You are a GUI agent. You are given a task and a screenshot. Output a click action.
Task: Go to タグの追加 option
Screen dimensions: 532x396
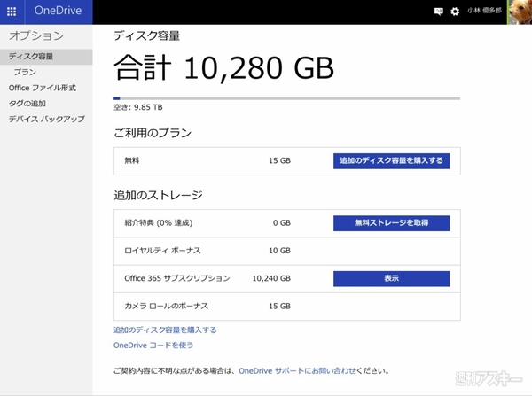tap(27, 103)
